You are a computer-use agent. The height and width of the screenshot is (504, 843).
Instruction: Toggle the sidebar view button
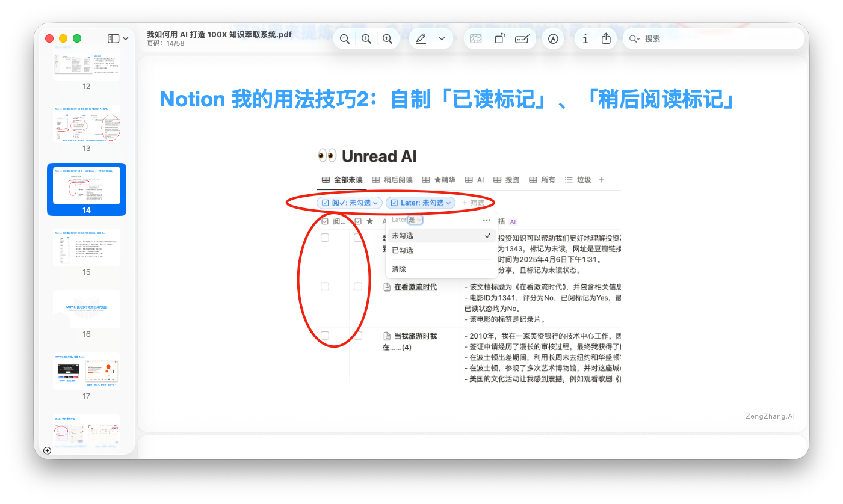point(113,38)
